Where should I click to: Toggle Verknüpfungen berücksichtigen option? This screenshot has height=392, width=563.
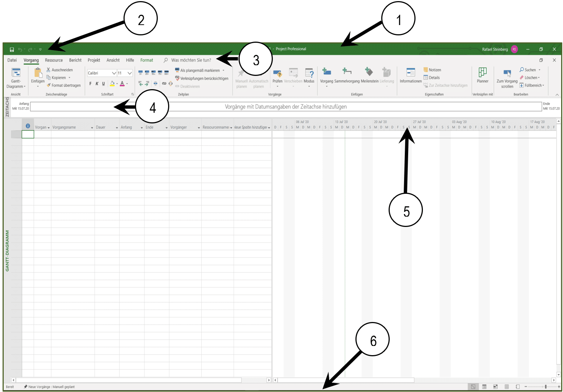[x=202, y=78]
